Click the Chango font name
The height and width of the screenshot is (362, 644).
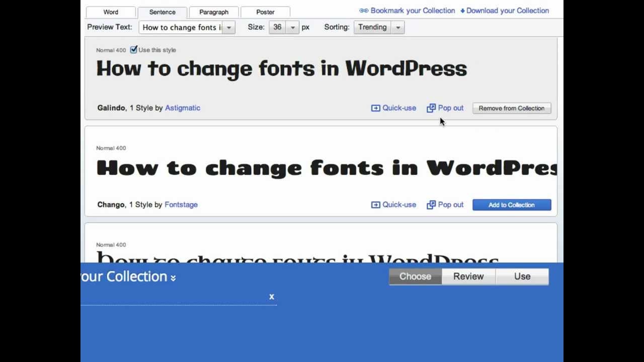[111, 205]
